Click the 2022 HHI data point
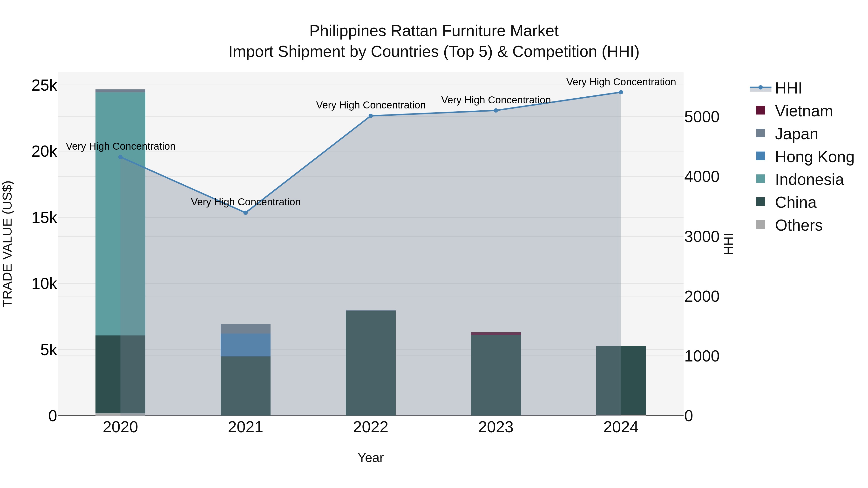868x488 pixels. click(x=371, y=116)
